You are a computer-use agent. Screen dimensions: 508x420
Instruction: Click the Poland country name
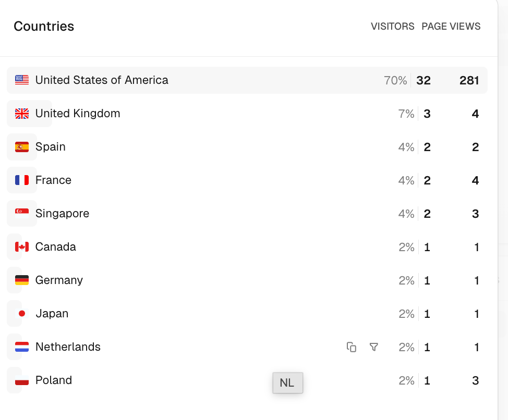tap(54, 380)
